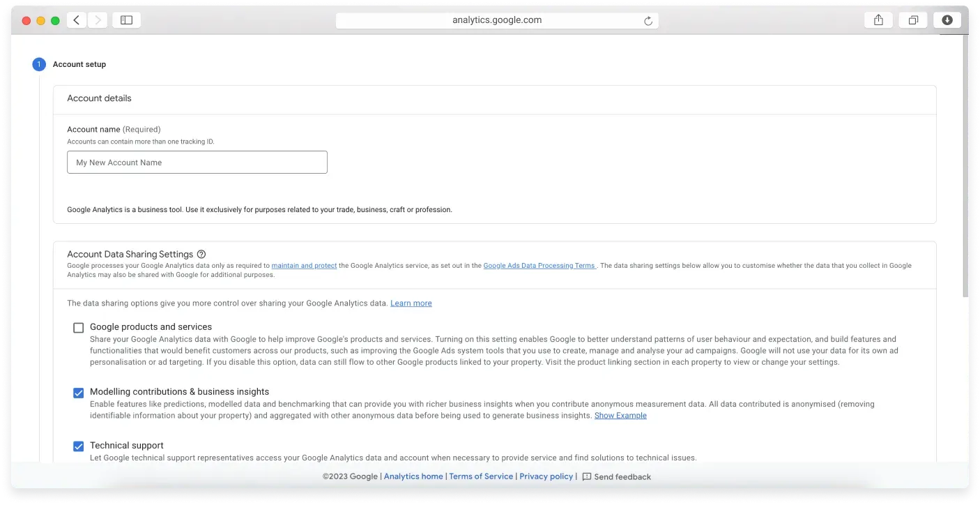Click the Account name input field
The height and width of the screenshot is (505, 980).
point(197,163)
